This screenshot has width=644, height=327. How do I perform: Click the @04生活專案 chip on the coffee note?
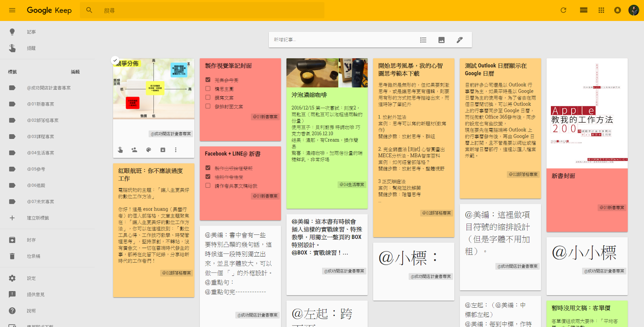click(352, 184)
